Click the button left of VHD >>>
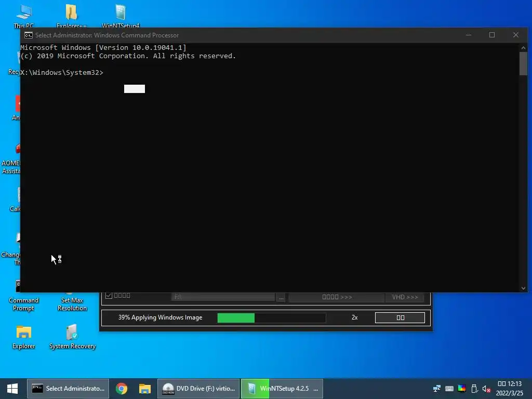The width and height of the screenshot is (532, 399). [x=337, y=297]
